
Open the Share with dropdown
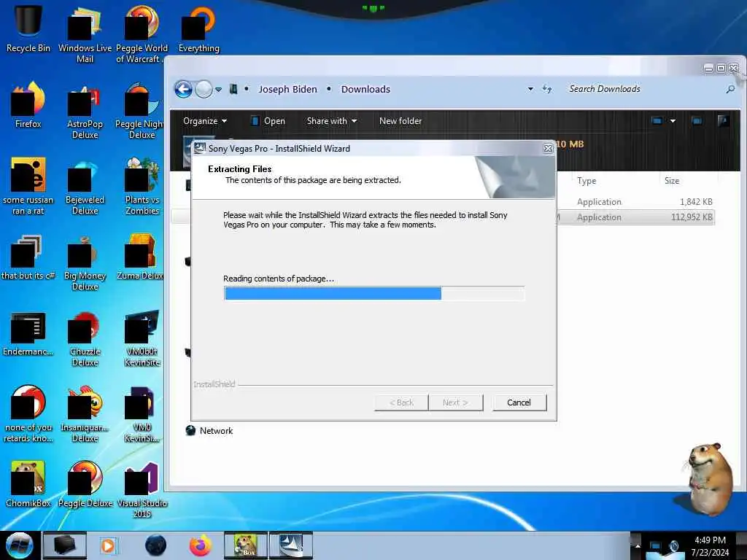click(332, 121)
